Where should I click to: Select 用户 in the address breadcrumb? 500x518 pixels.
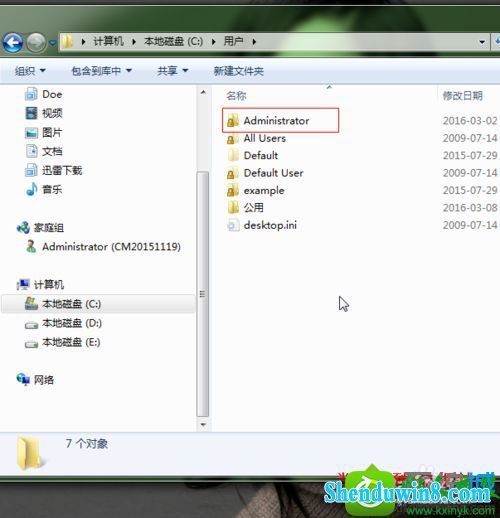(x=233, y=41)
